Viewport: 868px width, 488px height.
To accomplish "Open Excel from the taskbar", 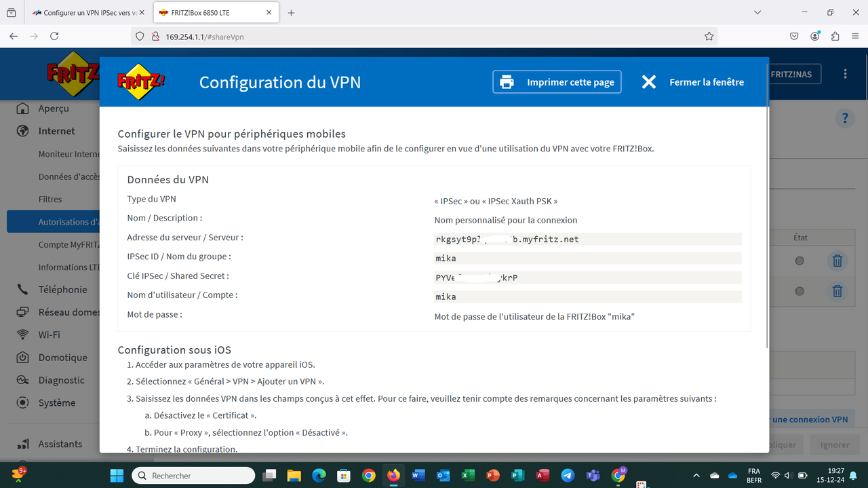I will coord(468,475).
